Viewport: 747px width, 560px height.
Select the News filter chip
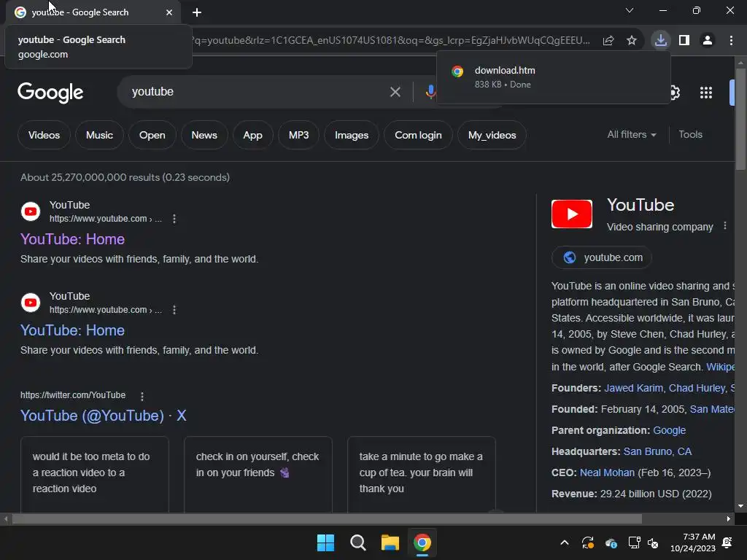coord(204,135)
